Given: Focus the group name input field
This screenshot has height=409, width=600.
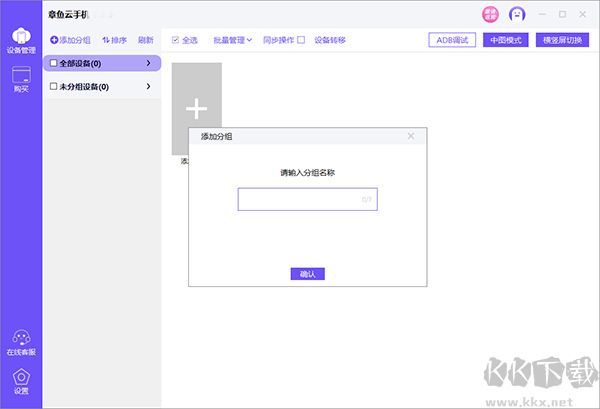Looking at the screenshot, I should (308, 199).
